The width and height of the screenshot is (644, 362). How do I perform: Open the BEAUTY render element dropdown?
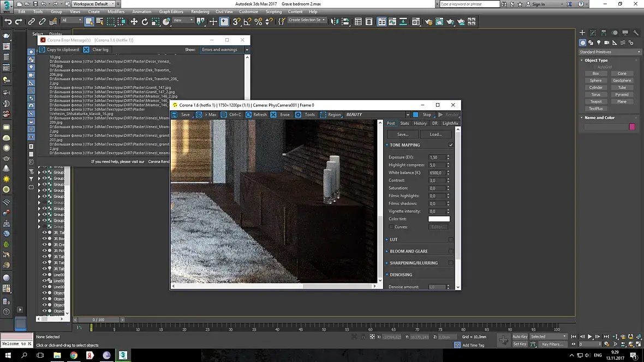click(407, 114)
